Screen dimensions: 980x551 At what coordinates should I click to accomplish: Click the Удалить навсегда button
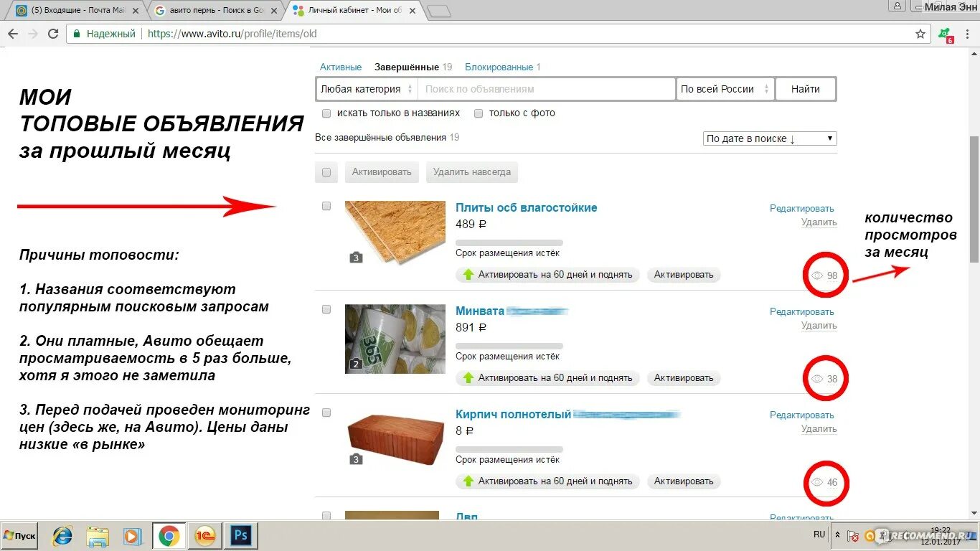(x=472, y=172)
